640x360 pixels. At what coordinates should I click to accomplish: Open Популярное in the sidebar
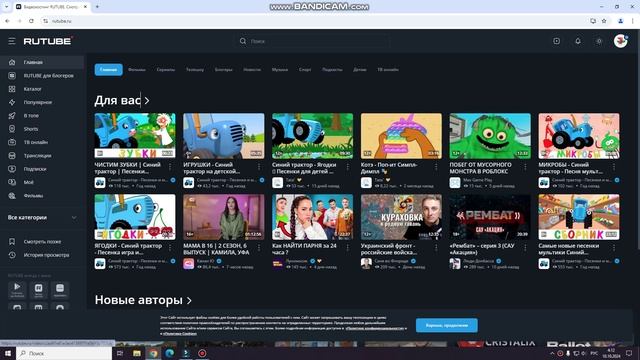coord(42,102)
